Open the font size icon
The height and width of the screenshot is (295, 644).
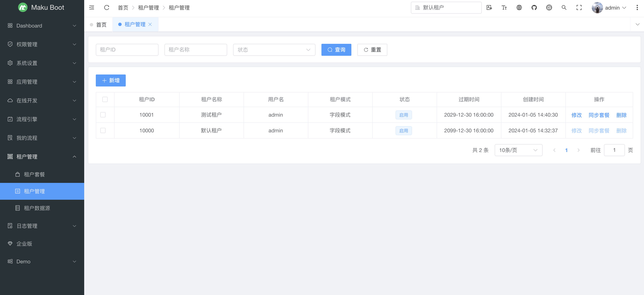pos(504,7)
